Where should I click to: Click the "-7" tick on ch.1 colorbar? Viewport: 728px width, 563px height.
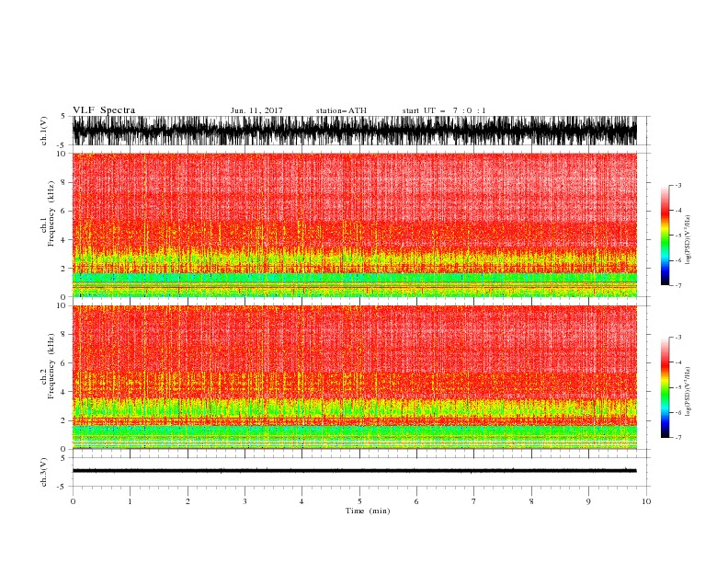[678, 285]
